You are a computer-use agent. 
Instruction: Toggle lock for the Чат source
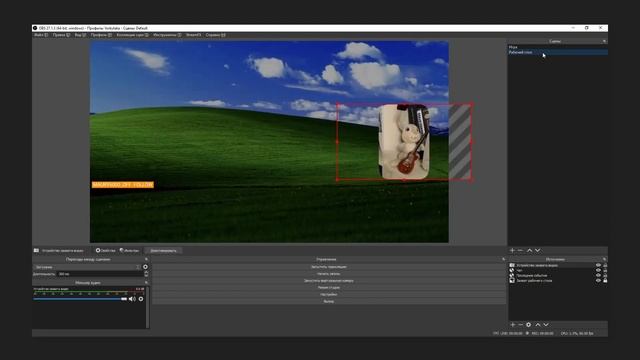[605, 270]
